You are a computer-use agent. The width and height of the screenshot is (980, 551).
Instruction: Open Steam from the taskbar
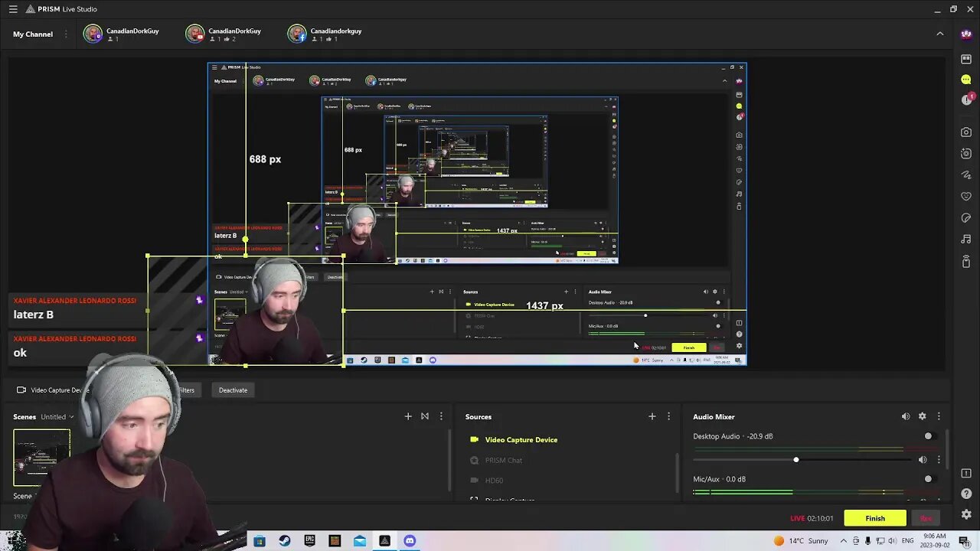[284, 541]
